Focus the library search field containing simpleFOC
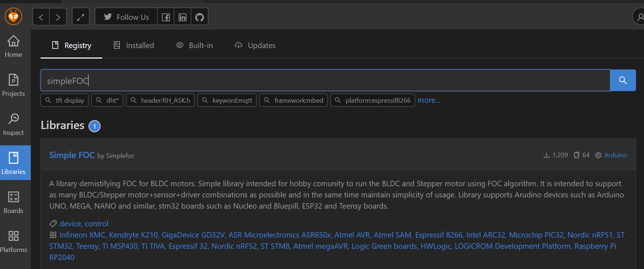The width and height of the screenshot is (644, 269). [325, 80]
